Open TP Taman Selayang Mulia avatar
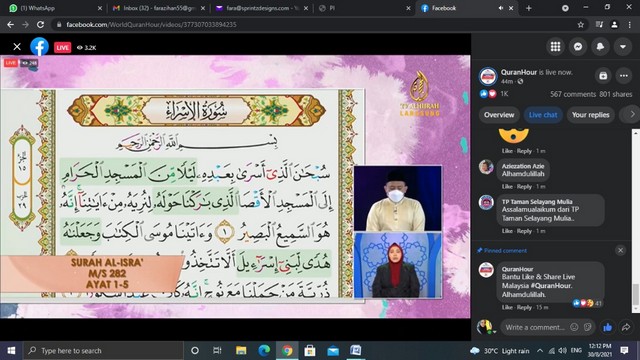The width and height of the screenshot is (640, 360). pyautogui.click(x=486, y=202)
